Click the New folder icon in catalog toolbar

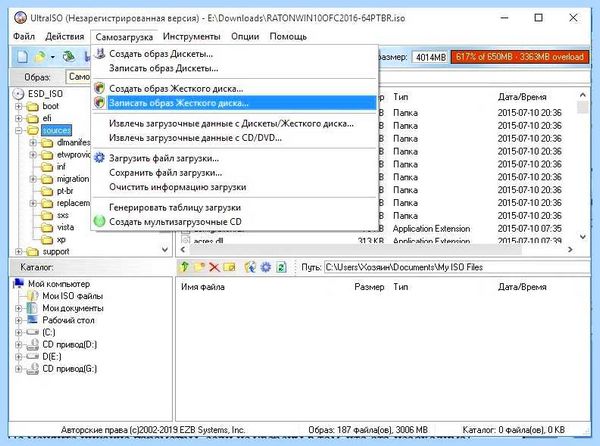199,267
